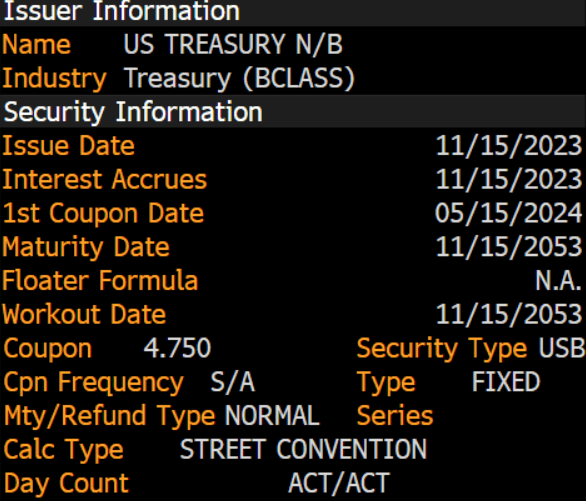This screenshot has height=501, width=586.
Task: Select the Industry value Treasury (BCLASS)
Action: click(x=239, y=78)
